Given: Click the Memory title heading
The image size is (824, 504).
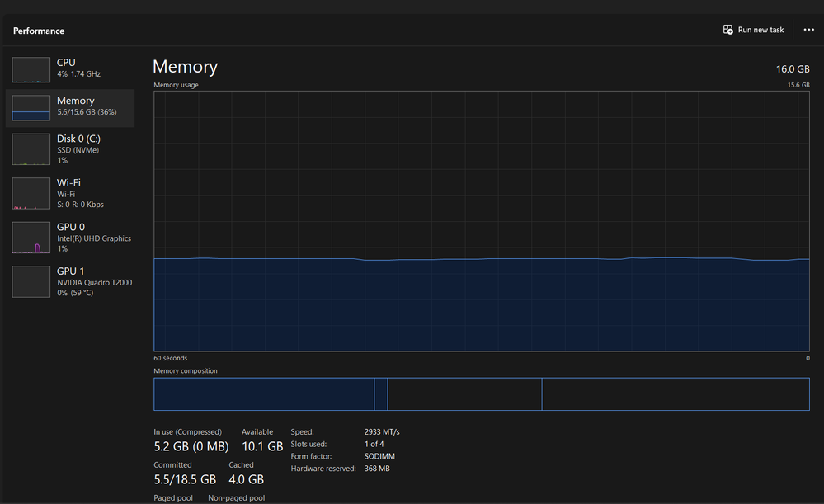Looking at the screenshot, I should [x=185, y=67].
